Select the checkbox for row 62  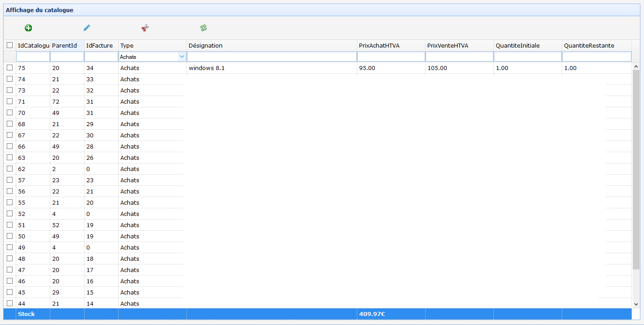10,169
